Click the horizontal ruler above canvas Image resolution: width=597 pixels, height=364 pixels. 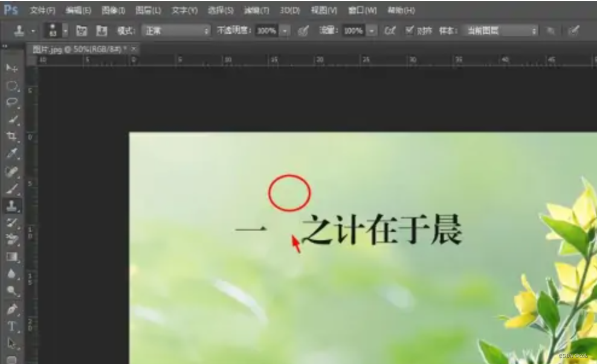tap(317, 60)
